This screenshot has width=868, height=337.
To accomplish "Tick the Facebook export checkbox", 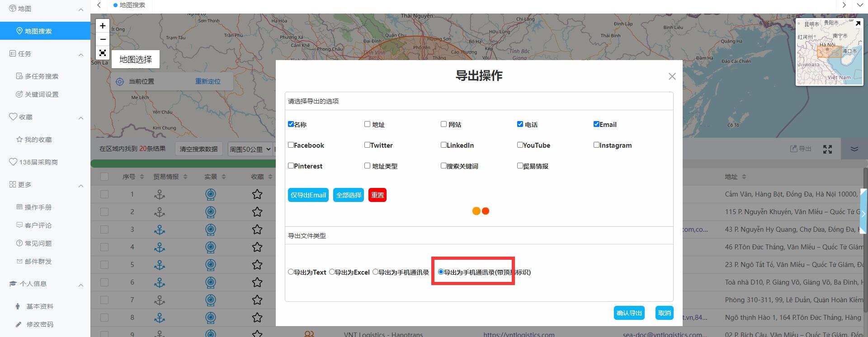I will click(291, 145).
